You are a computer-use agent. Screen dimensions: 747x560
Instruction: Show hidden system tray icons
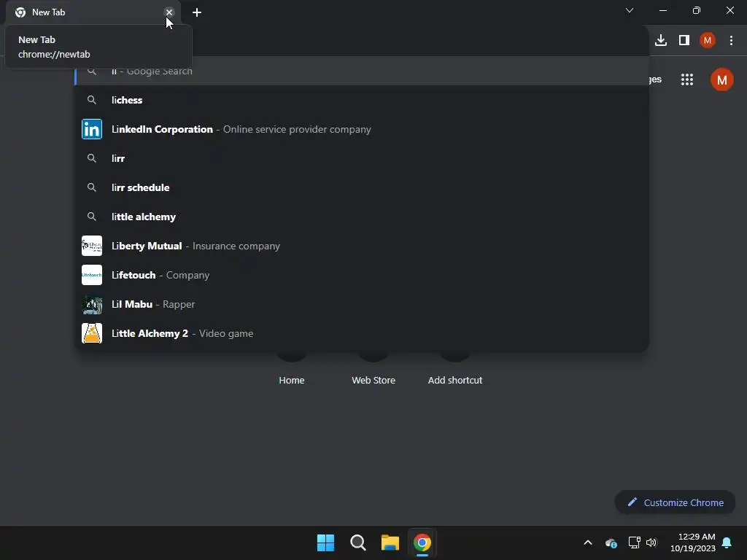(x=588, y=542)
